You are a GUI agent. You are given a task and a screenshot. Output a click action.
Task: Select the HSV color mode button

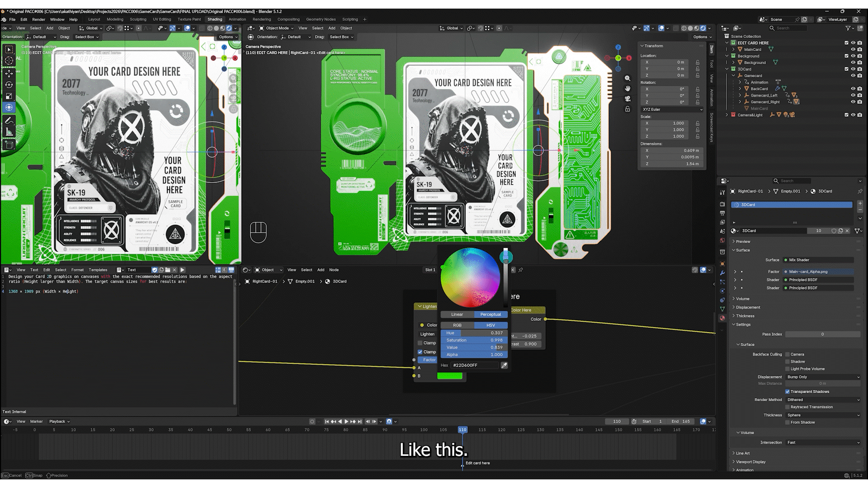click(x=491, y=325)
